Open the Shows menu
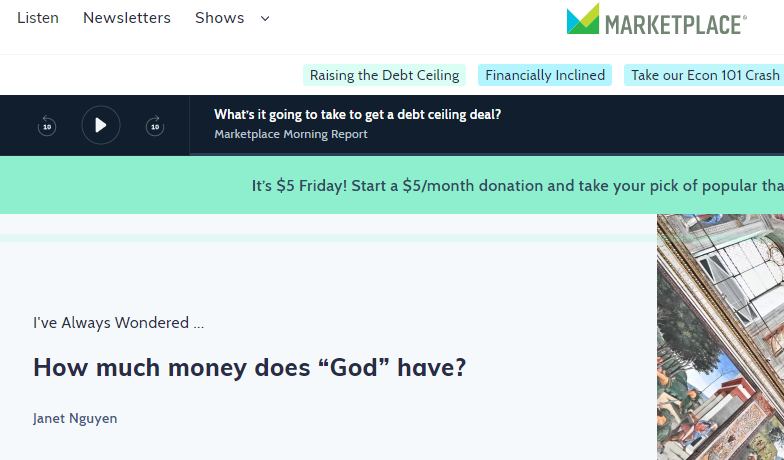 pos(220,18)
